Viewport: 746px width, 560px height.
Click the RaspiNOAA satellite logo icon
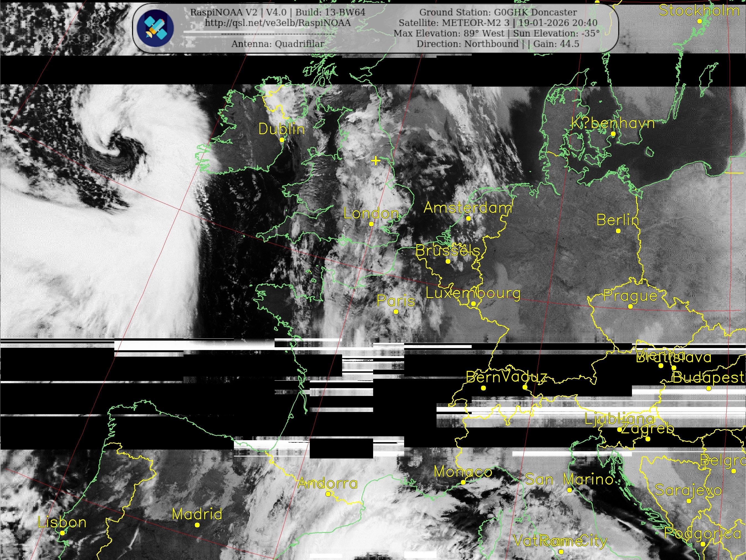pos(156,28)
